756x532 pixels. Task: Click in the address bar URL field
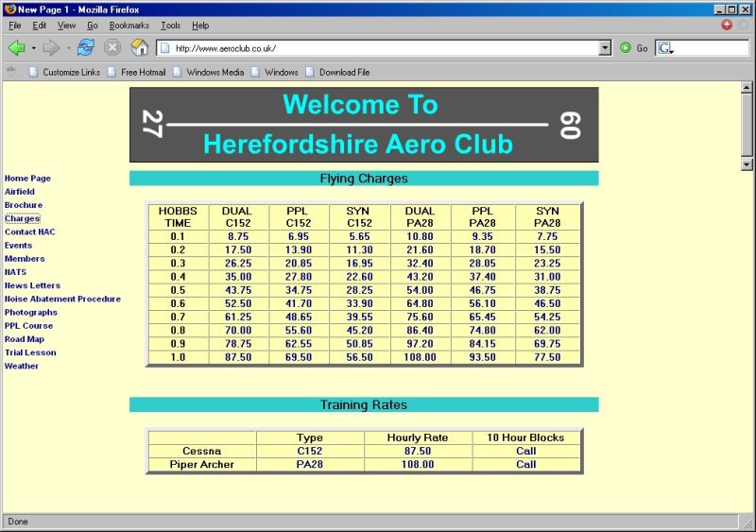tap(378, 47)
